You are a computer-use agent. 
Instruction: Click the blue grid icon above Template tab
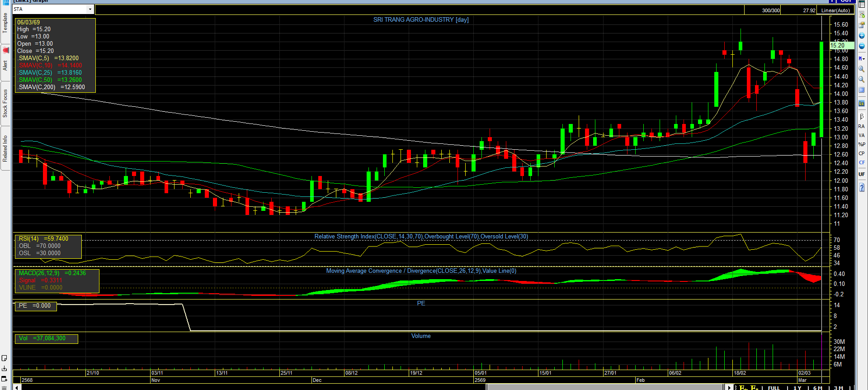pos(5,2)
